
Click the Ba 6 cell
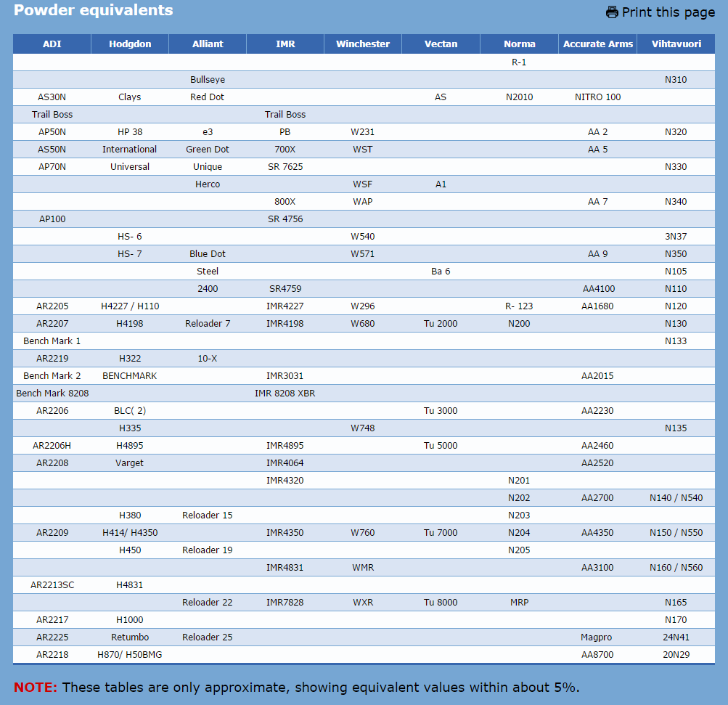[x=441, y=272]
